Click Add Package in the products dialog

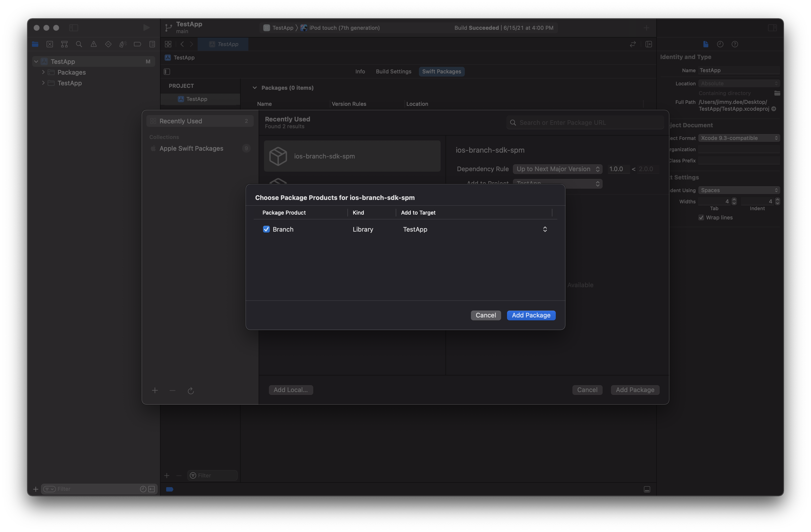point(531,315)
